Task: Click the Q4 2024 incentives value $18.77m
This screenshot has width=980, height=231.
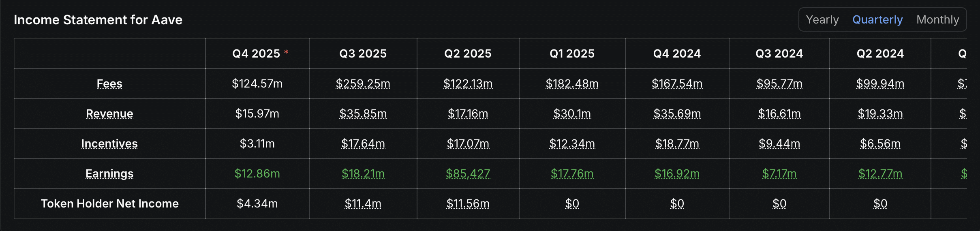Action: click(677, 143)
